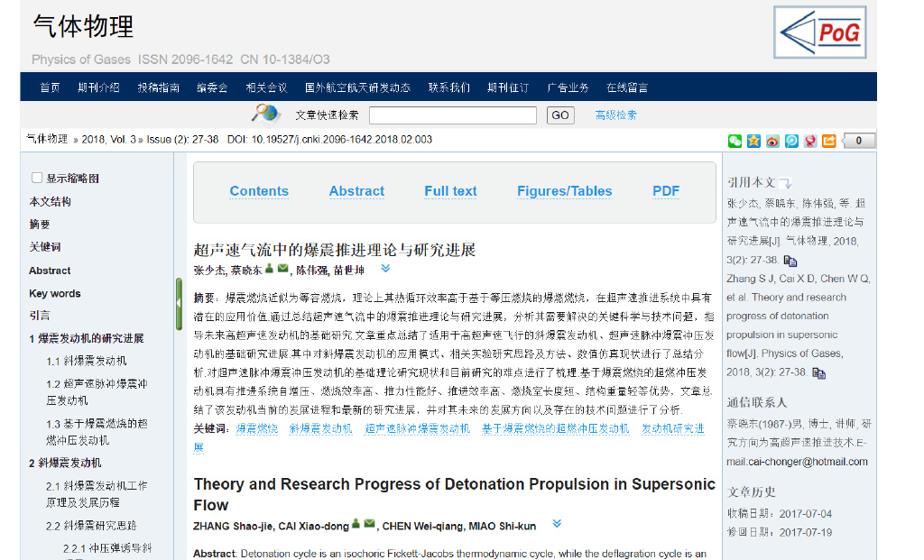Click the comment counter badge showing 0
The height and width of the screenshot is (560, 924).
[857, 141]
